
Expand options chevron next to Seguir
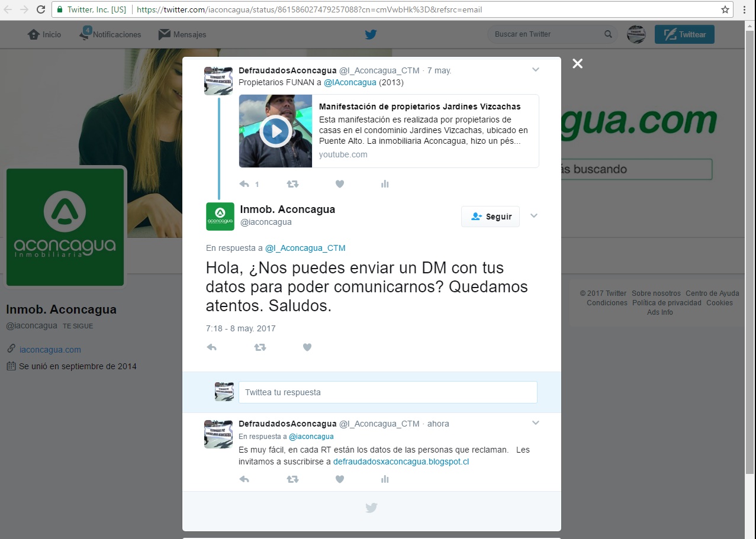(x=534, y=216)
